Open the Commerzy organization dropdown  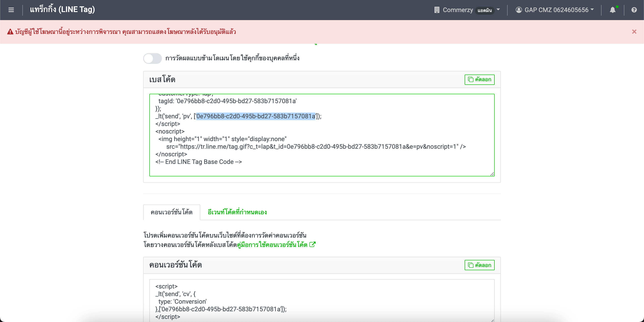click(467, 10)
